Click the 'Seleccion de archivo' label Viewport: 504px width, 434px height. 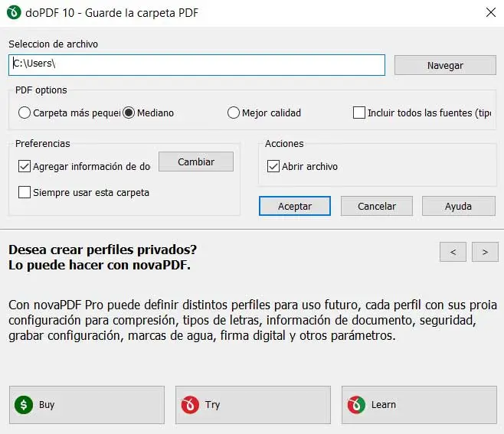[x=54, y=44]
